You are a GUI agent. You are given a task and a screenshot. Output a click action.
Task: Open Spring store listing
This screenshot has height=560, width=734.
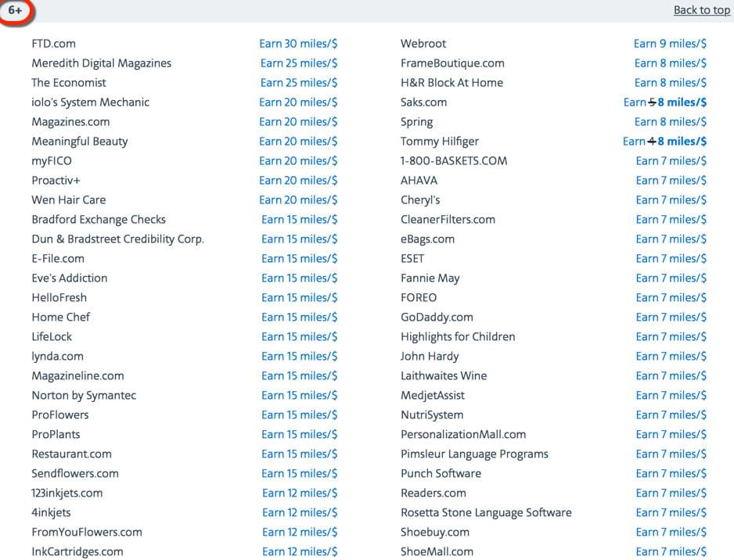(x=416, y=122)
